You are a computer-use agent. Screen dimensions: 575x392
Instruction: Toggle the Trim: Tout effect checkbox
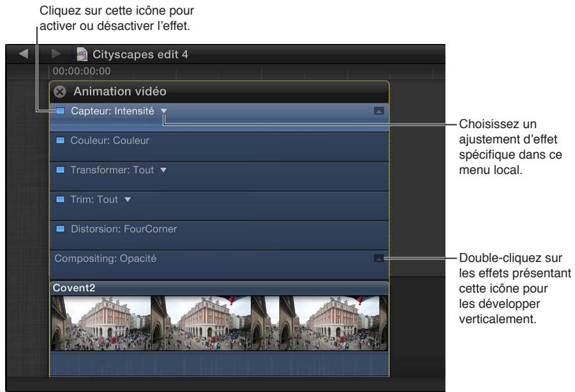point(60,200)
